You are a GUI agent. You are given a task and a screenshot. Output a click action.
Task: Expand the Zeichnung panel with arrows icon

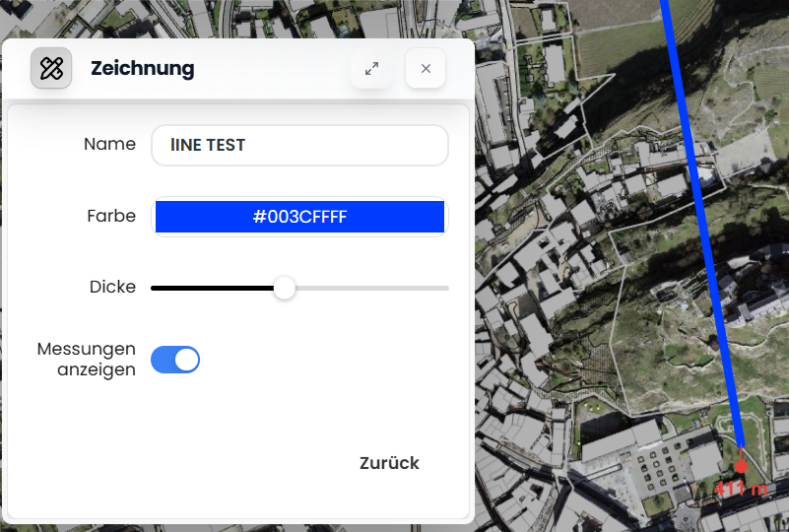[371, 69]
